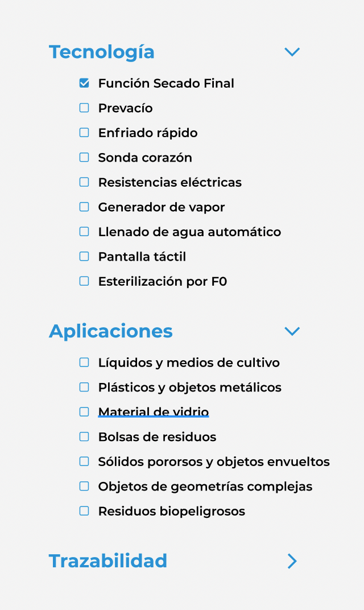Click the Trazabilidad heading text
Image resolution: width=364 pixels, height=610 pixels.
tap(108, 561)
